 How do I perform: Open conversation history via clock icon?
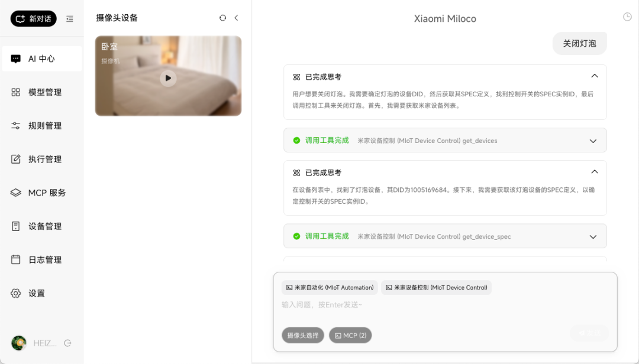[x=627, y=17]
